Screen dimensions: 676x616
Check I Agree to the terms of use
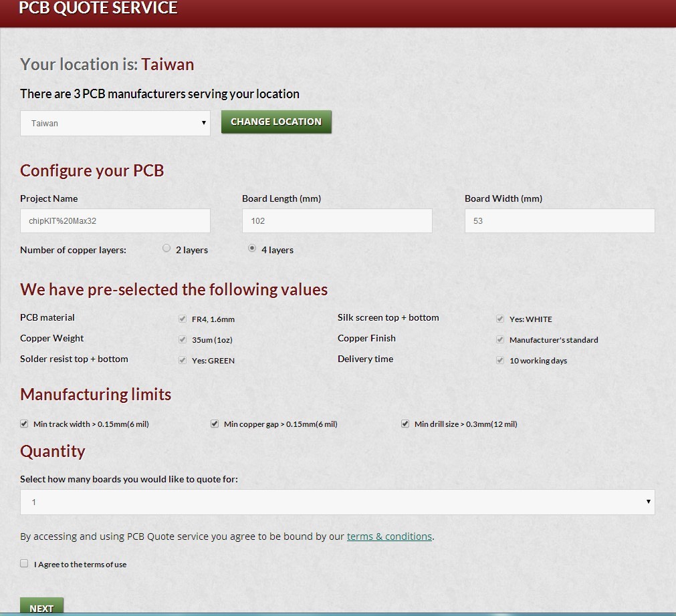point(25,563)
